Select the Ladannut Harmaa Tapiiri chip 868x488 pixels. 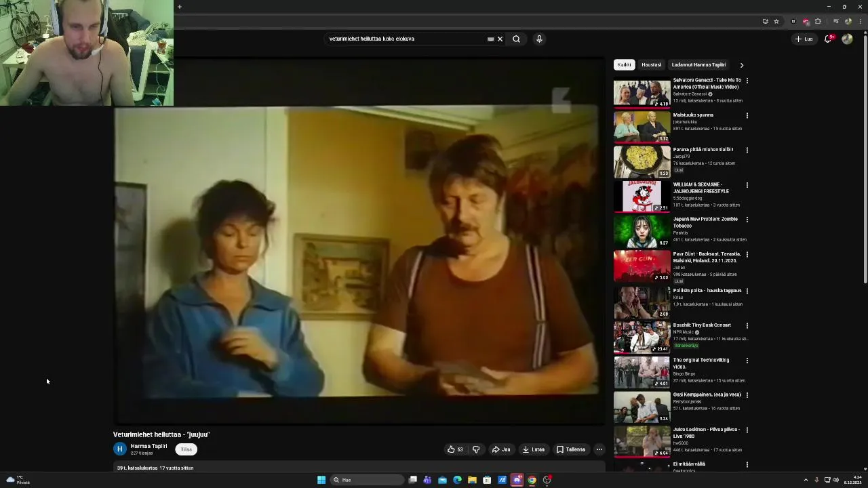(x=698, y=65)
